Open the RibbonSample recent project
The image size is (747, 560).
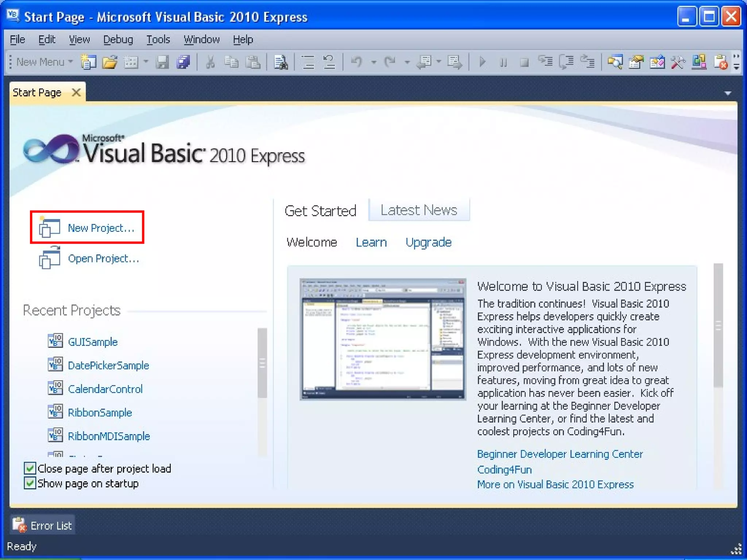pyautogui.click(x=100, y=412)
